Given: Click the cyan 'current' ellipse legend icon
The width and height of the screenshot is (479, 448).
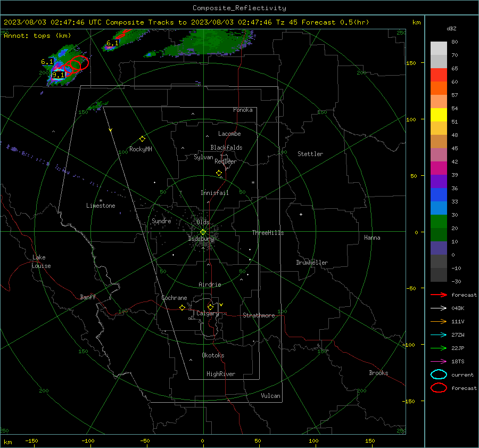Looking at the screenshot, I should (x=439, y=374).
